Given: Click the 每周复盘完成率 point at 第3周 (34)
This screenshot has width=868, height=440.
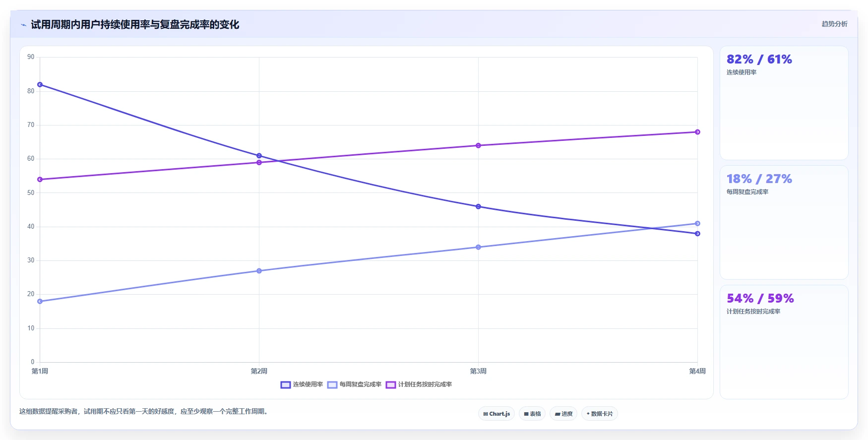Looking at the screenshot, I should tap(478, 247).
